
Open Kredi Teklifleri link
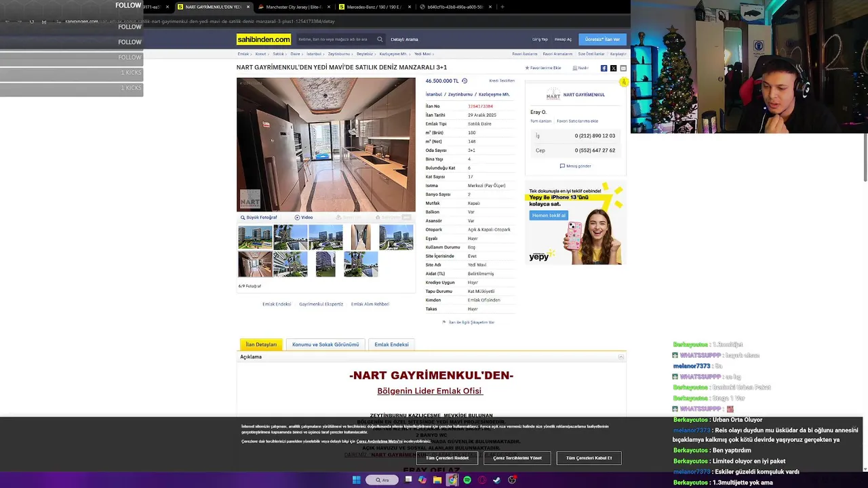(x=502, y=81)
